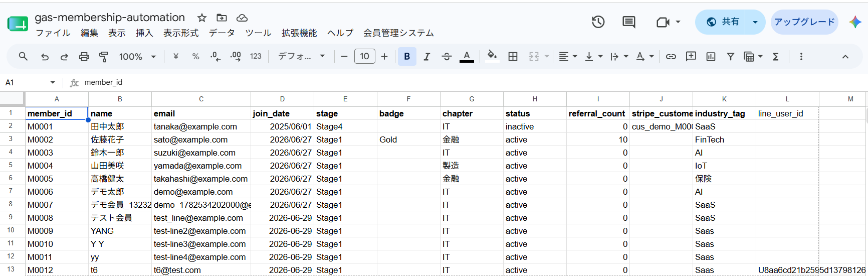Image resolution: width=868 pixels, height=276 pixels.
Task: Format as percent
Action: pos(196,57)
